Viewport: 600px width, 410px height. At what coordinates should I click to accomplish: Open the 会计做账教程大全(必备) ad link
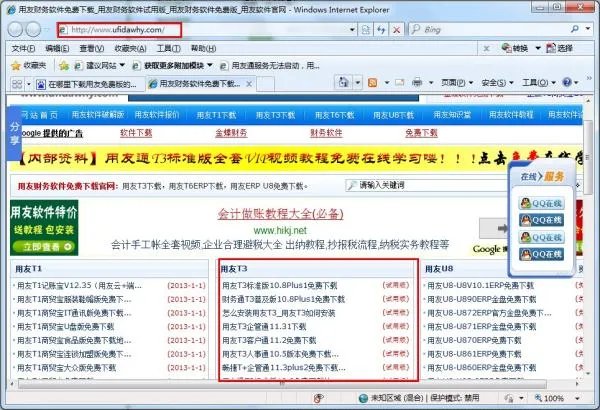tap(280, 214)
